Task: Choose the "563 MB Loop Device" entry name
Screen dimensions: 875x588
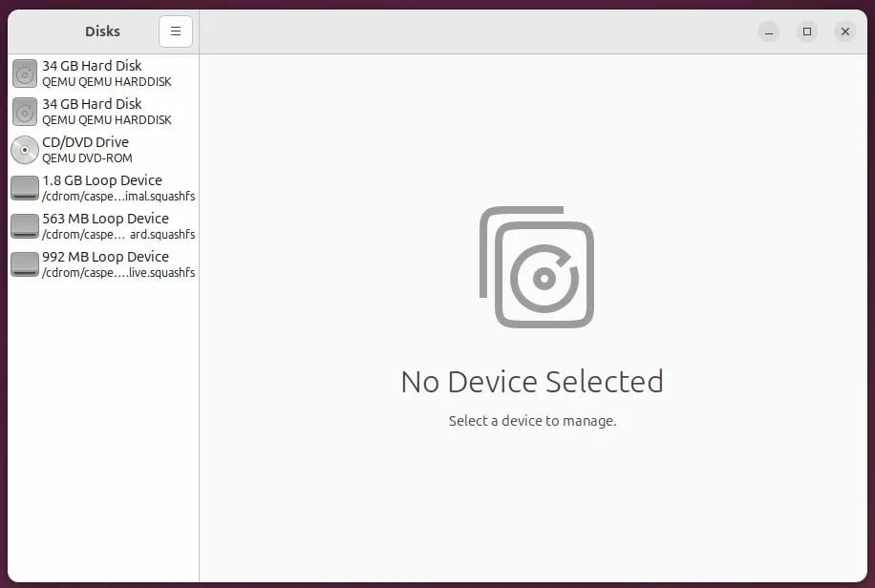Action: [105, 219]
